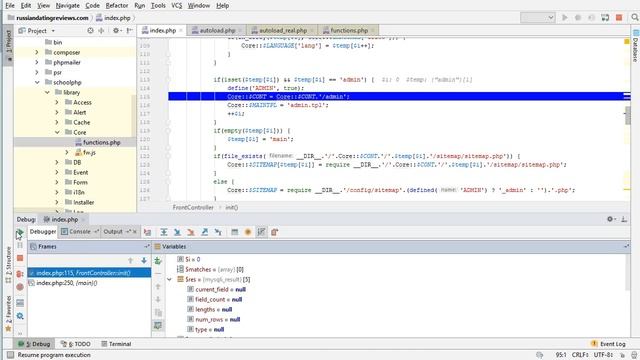Open the Terminal tool window
The image size is (640, 360).
pyautogui.click(x=116, y=344)
